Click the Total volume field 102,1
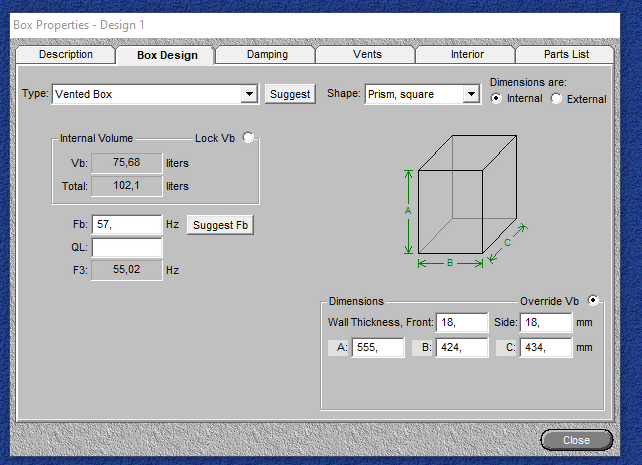 click(x=127, y=186)
